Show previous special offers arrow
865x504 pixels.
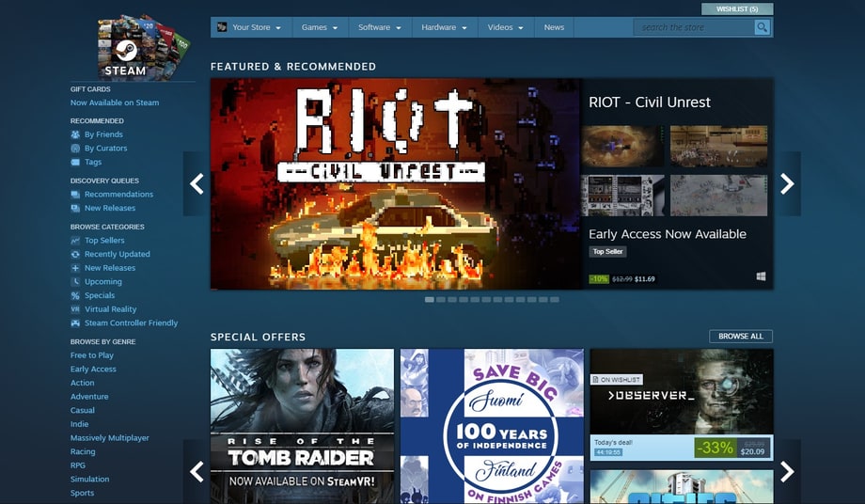point(197,471)
